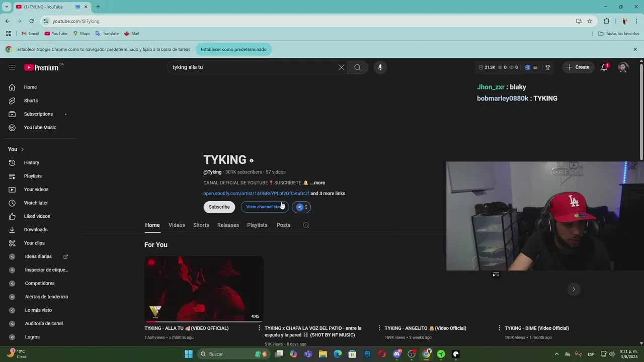This screenshot has height=362, width=644.
Task: Open Todos los favoritos folder
Action: [618, 34]
